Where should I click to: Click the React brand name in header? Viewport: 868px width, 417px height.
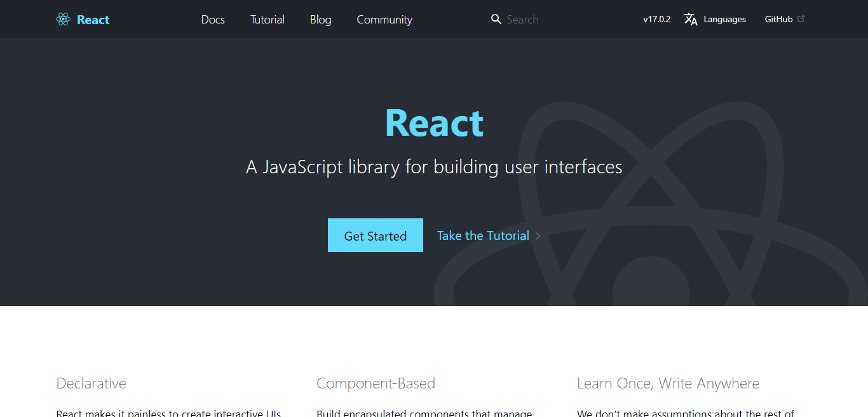click(93, 19)
